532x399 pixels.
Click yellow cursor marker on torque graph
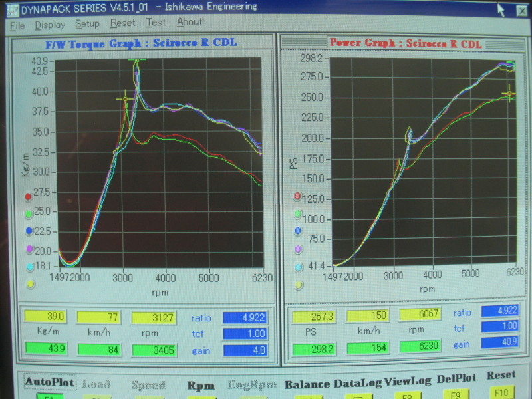click(125, 99)
